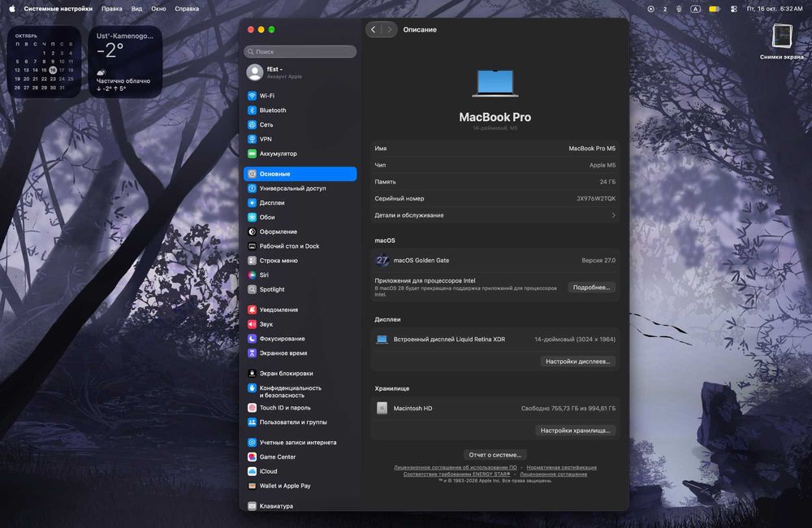Go back with the left chevron button
This screenshot has height=528, width=812.
tap(374, 29)
